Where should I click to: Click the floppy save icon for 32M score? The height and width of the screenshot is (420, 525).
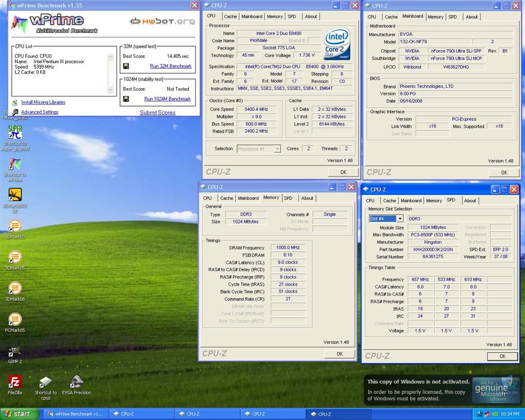pyautogui.click(x=126, y=66)
